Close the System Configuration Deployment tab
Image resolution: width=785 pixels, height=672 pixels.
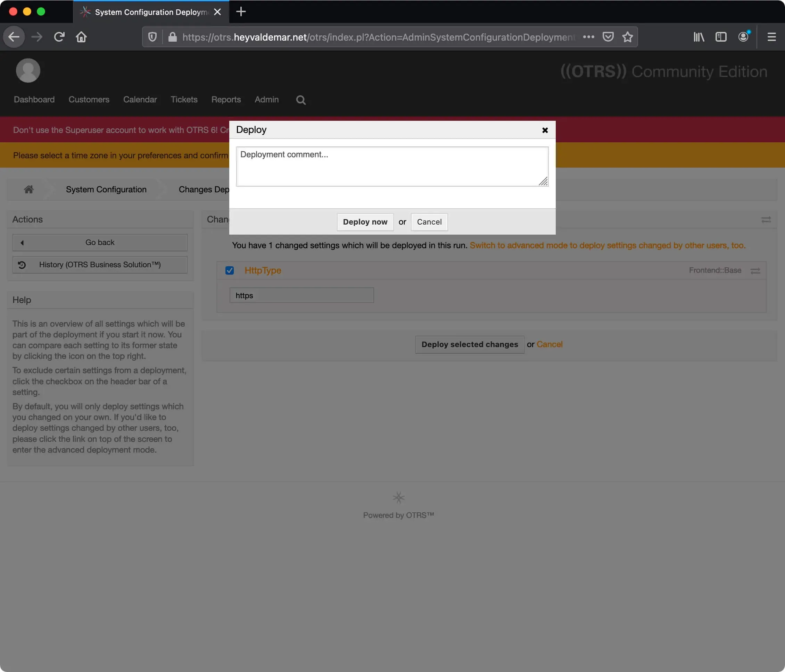pyautogui.click(x=217, y=12)
